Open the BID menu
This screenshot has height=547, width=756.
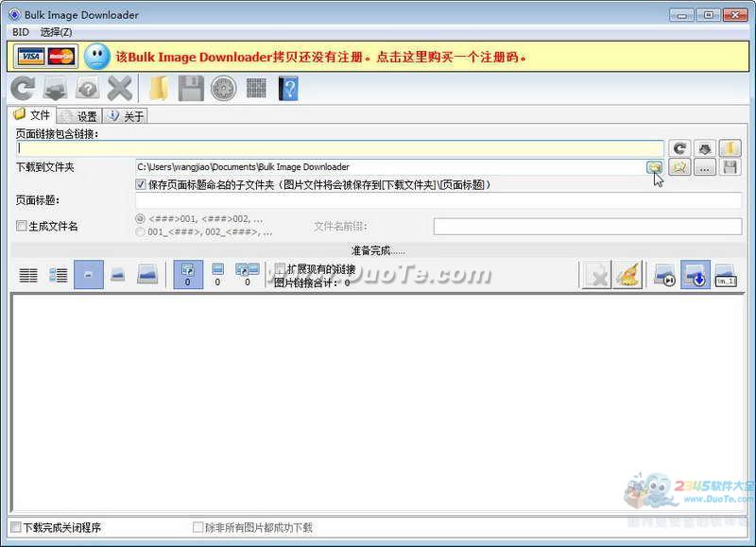click(x=21, y=32)
